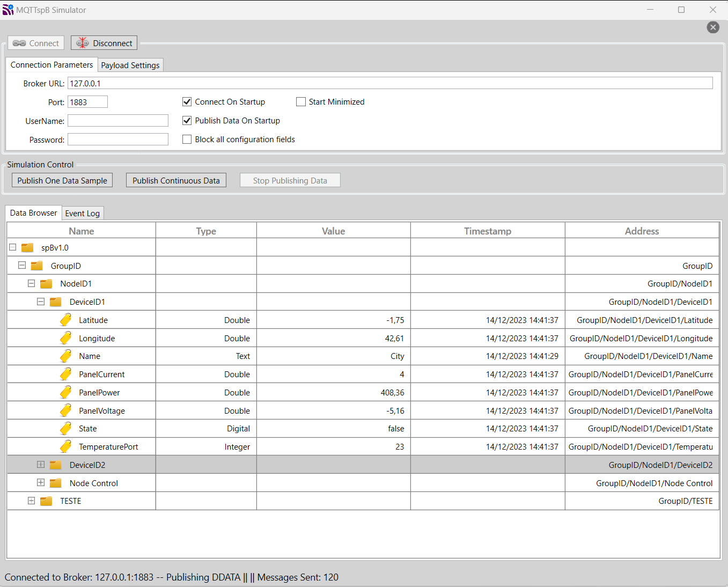Click the tag icon beside TemperaturePort
Screen dimensions: 728x587
(65, 446)
